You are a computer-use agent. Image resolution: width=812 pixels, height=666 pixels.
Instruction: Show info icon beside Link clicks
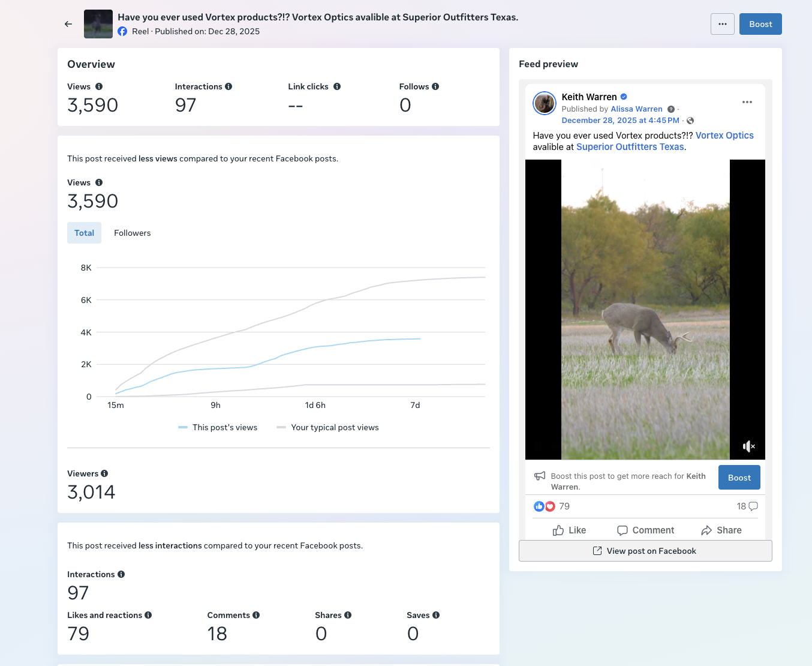point(337,86)
